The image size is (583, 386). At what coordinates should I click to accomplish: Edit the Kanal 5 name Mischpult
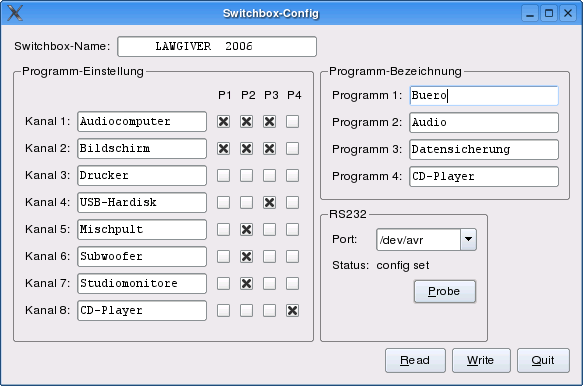142,229
